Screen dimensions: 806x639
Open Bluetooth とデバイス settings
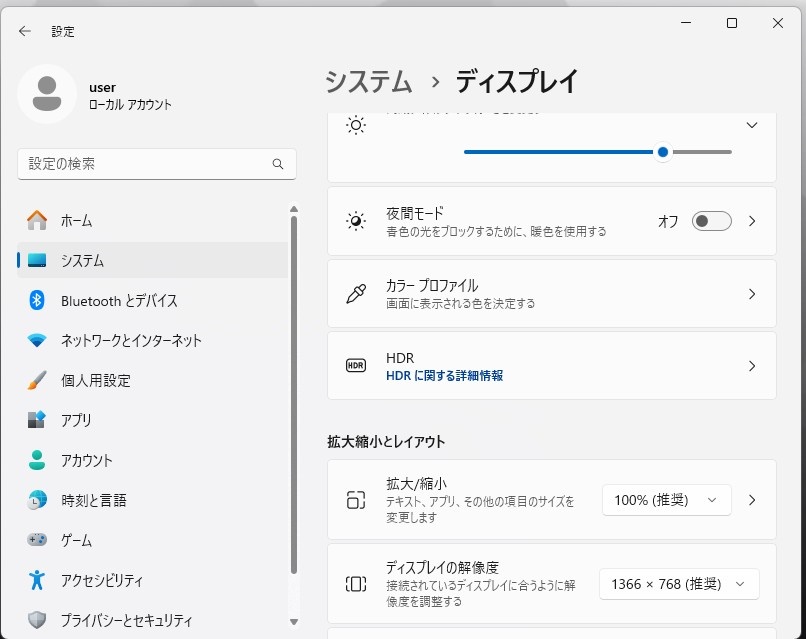(x=153, y=300)
